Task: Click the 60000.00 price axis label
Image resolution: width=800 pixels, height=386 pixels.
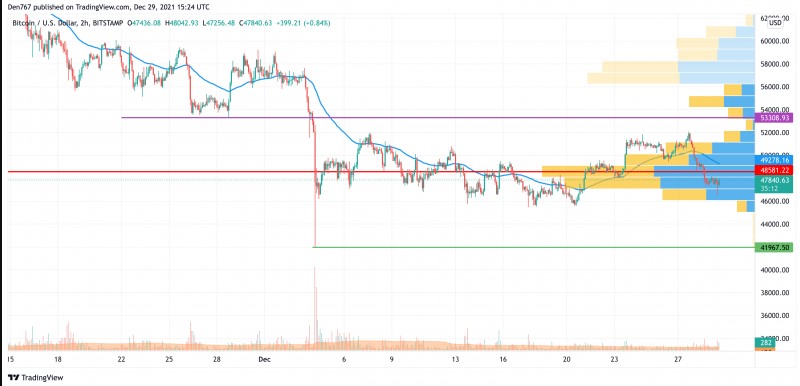Action: (x=774, y=41)
